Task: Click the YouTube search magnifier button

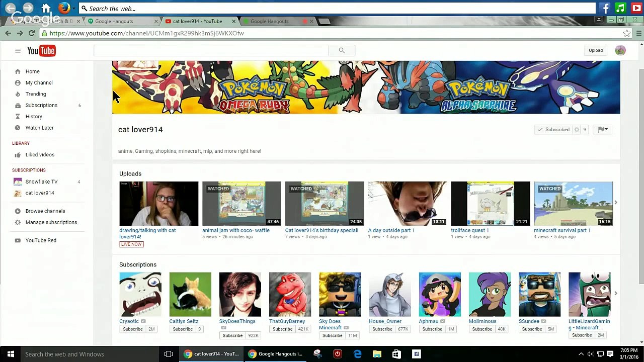Action: (342, 50)
